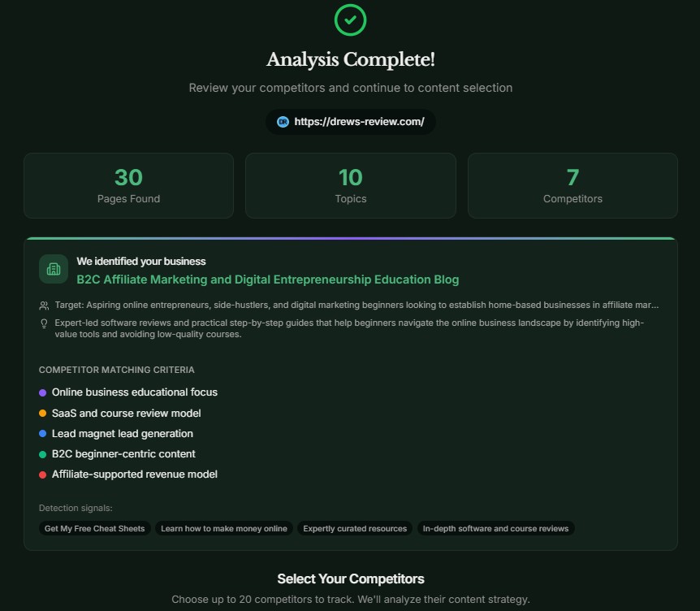Click the blue dot beside Lead magnet lead generation
The height and width of the screenshot is (611, 700).
[x=43, y=433]
